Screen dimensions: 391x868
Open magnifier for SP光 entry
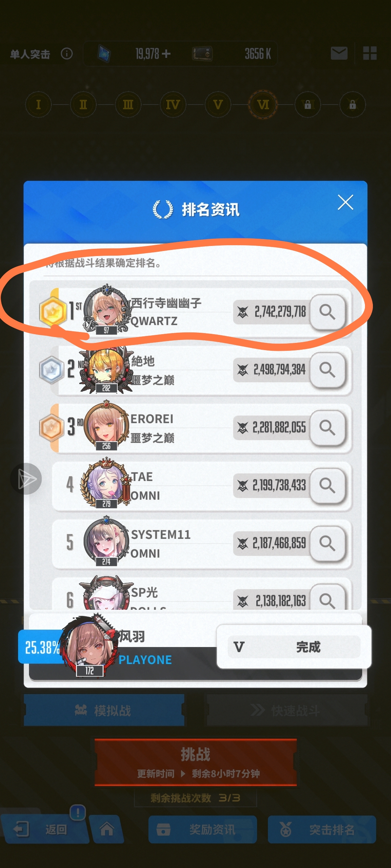tap(327, 597)
